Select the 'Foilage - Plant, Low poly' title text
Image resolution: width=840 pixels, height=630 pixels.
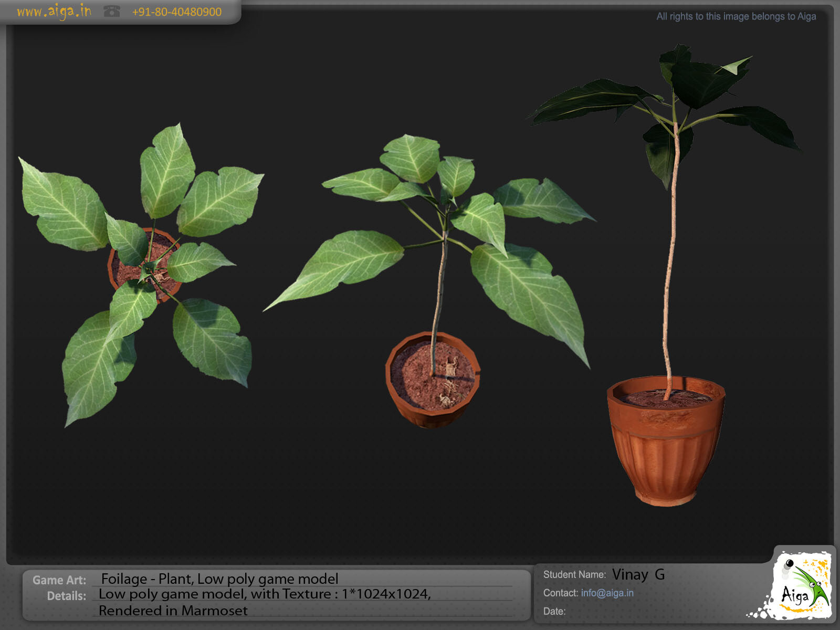(x=219, y=579)
